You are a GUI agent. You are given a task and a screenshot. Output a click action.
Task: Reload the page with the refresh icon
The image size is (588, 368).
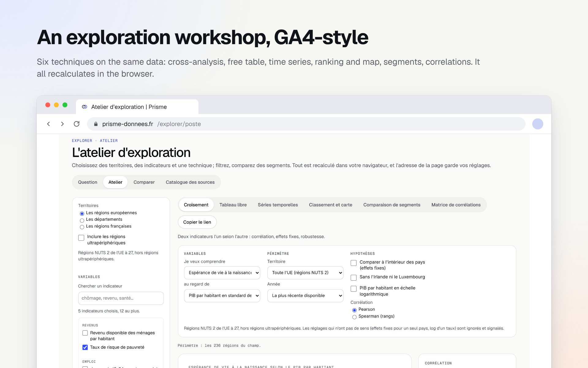tap(77, 124)
